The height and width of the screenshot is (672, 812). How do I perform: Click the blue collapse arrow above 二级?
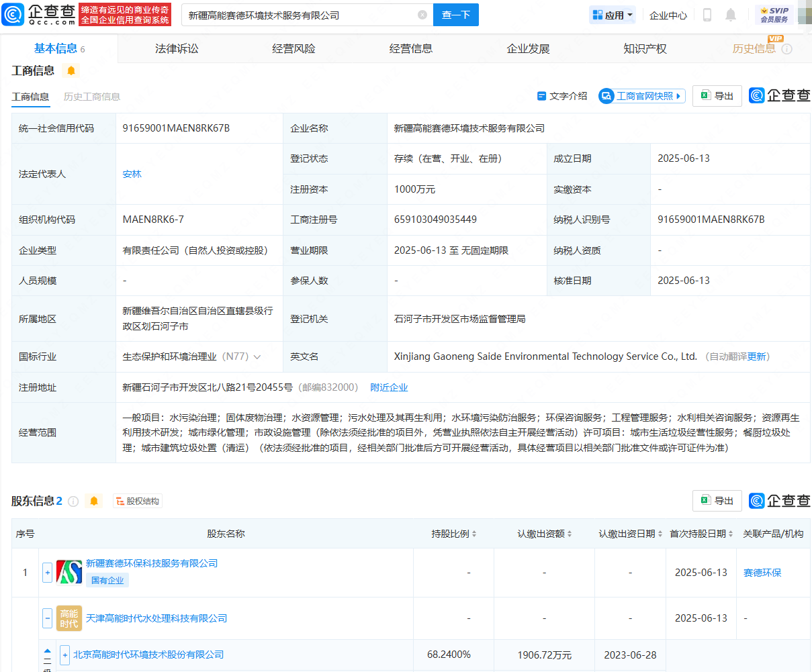pos(47,651)
